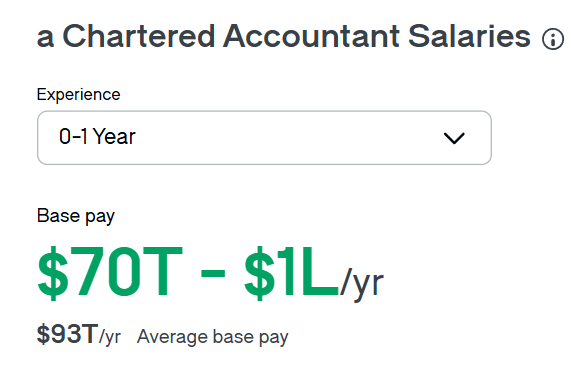
Task: Click the empty middle of the Experience combo box
Action: (x=289, y=138)
